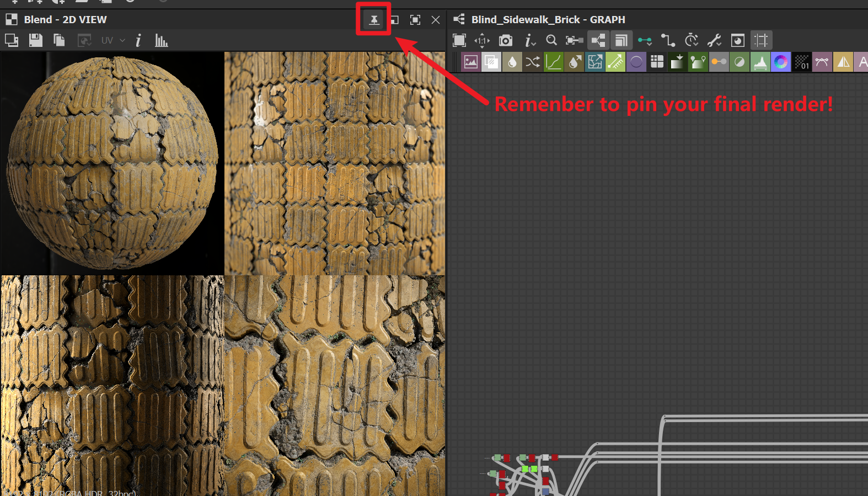
Task: Add a Distance node
Action: point(615,62)
